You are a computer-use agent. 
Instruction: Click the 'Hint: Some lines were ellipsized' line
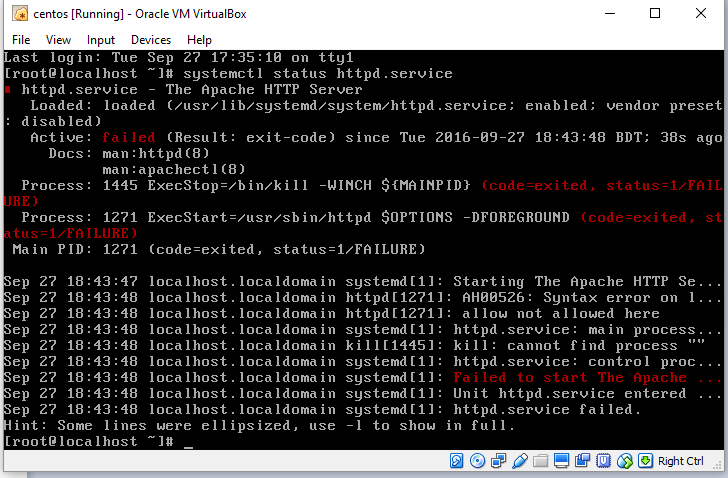[259, 426]
